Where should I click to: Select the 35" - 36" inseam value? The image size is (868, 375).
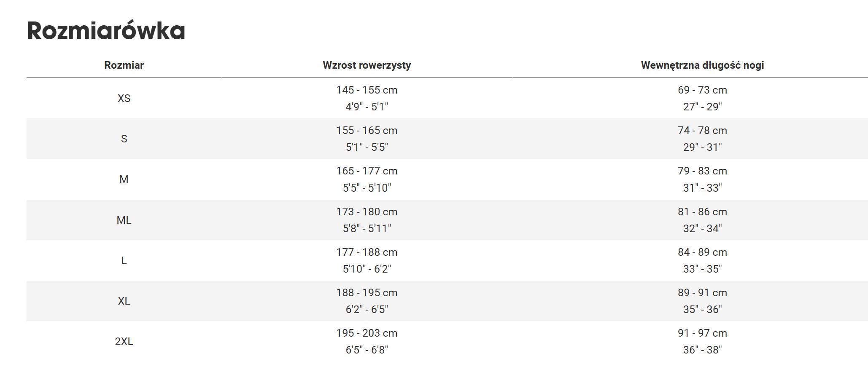point(702,309)
